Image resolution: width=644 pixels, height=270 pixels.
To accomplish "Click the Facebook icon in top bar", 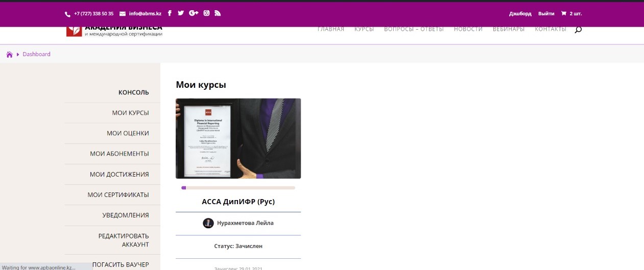I will click(x=170, y=13).
